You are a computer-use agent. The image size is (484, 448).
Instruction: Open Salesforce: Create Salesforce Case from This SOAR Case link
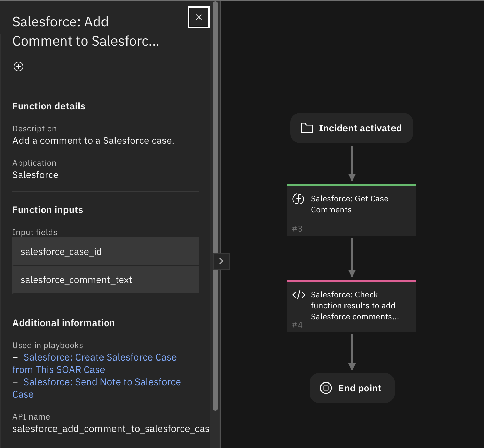point(95,363)
